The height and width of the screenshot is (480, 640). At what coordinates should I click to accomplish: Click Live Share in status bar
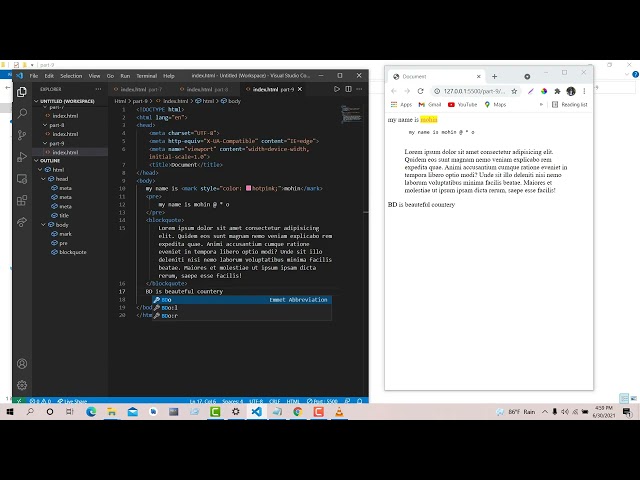coord(72,401)
